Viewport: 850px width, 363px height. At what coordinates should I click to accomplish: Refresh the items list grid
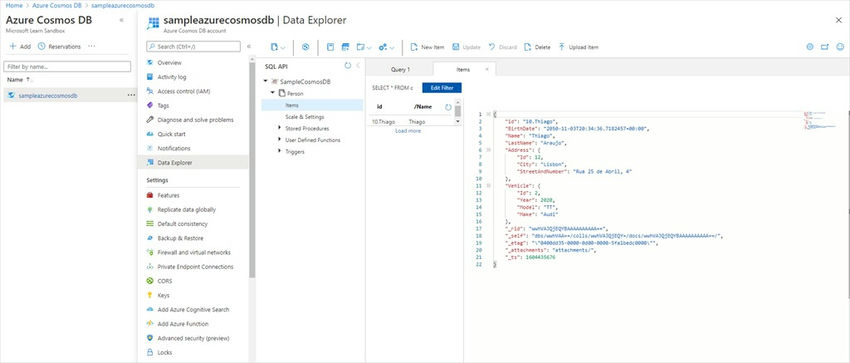tap(448, 107)
